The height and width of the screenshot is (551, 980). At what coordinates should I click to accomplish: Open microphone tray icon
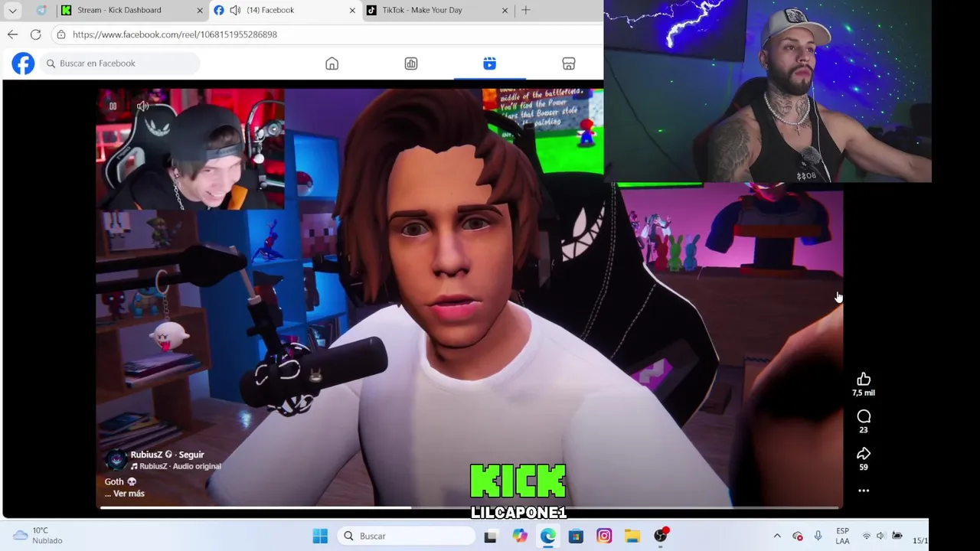click(x=818, y=536)
